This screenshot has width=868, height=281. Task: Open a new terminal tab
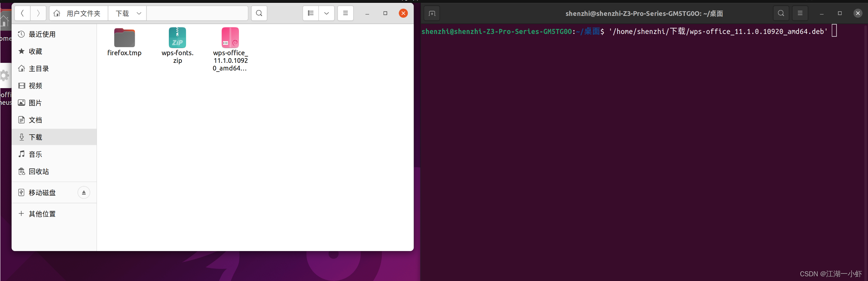coord(432,13)
